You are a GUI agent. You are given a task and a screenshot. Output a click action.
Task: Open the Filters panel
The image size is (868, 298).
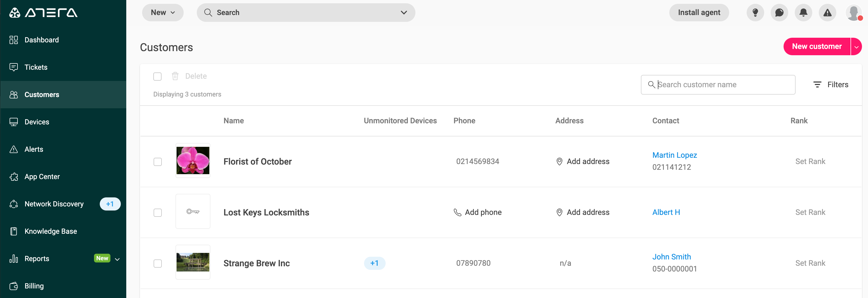pos(831,84)
